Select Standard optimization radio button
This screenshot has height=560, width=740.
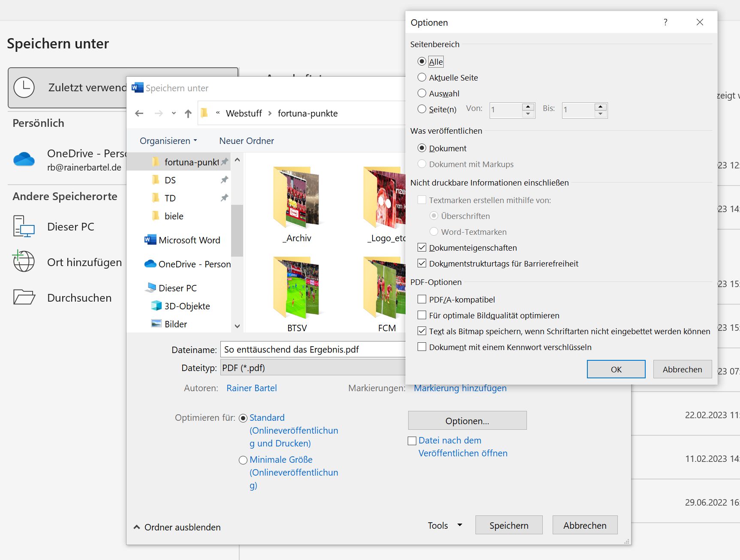point(243,418)
